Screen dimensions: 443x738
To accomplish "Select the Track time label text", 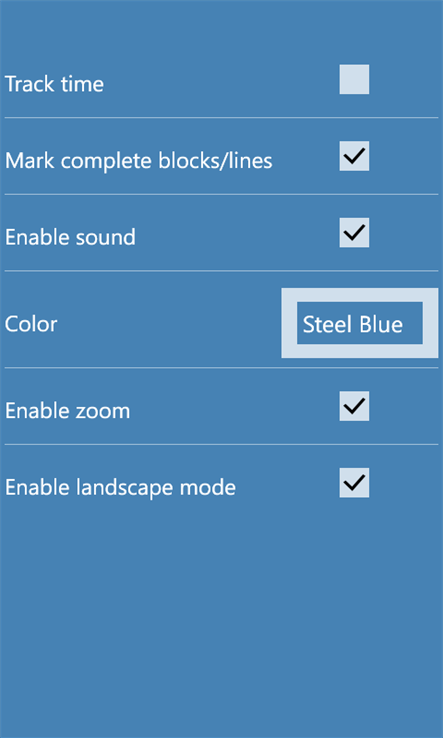I will click(54, 84).
